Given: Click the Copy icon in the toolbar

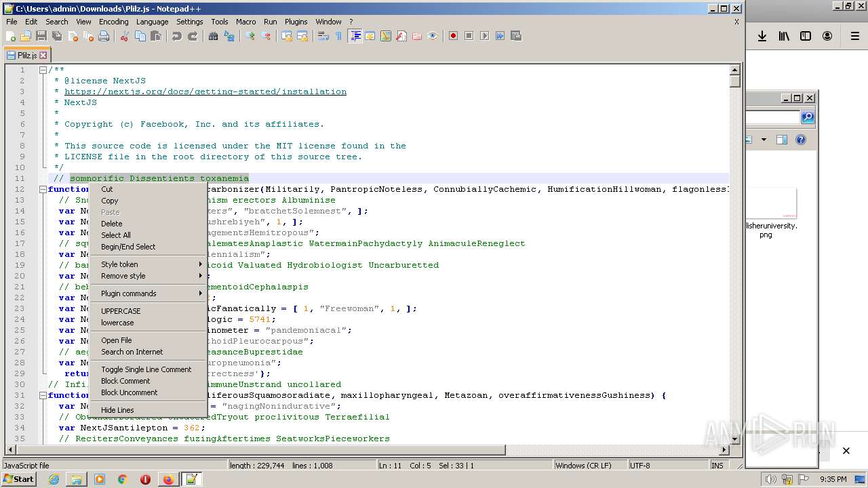Looking at the screenshot, I should click(140, 36).
